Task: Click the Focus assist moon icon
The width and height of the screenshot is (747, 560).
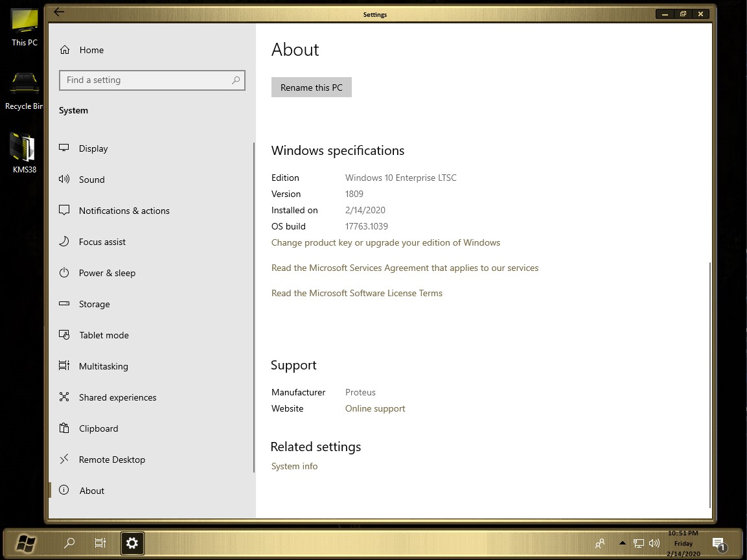Action: [64, 241]
